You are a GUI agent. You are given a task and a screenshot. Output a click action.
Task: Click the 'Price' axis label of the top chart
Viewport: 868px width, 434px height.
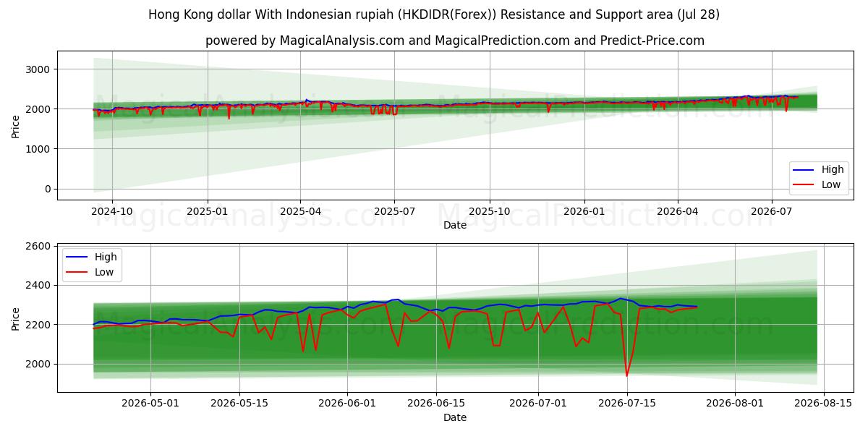pos(16,125)
